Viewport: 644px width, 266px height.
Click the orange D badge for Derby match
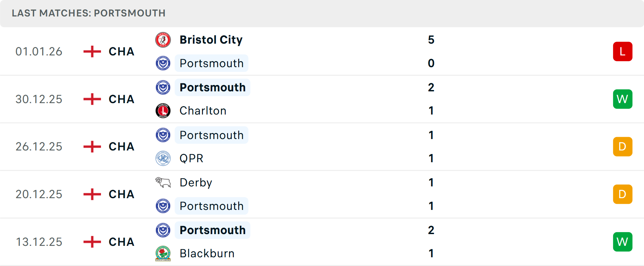click(x=623, y=194)
